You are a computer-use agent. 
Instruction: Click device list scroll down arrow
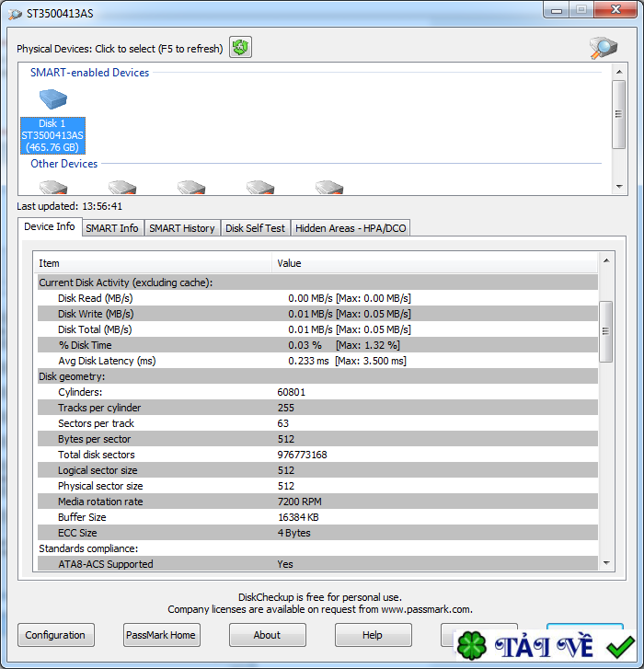(x=619, y=187)
